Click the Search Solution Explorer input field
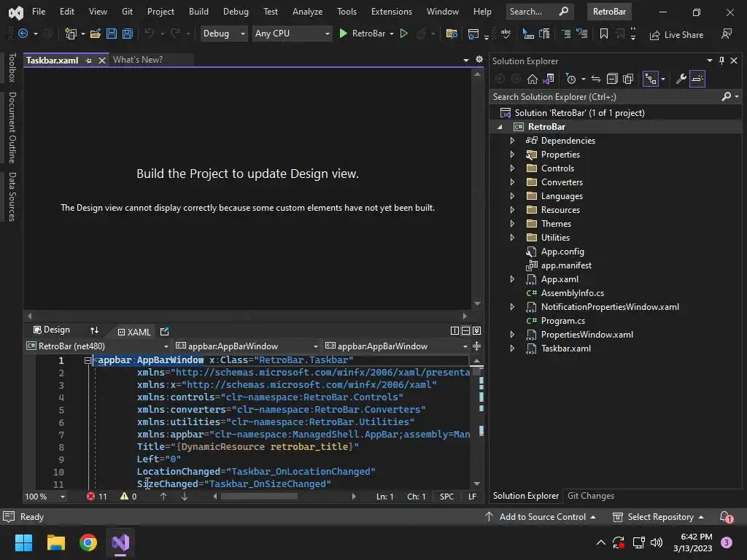This screenshot has width=747, height=560. tap(605, 97)
